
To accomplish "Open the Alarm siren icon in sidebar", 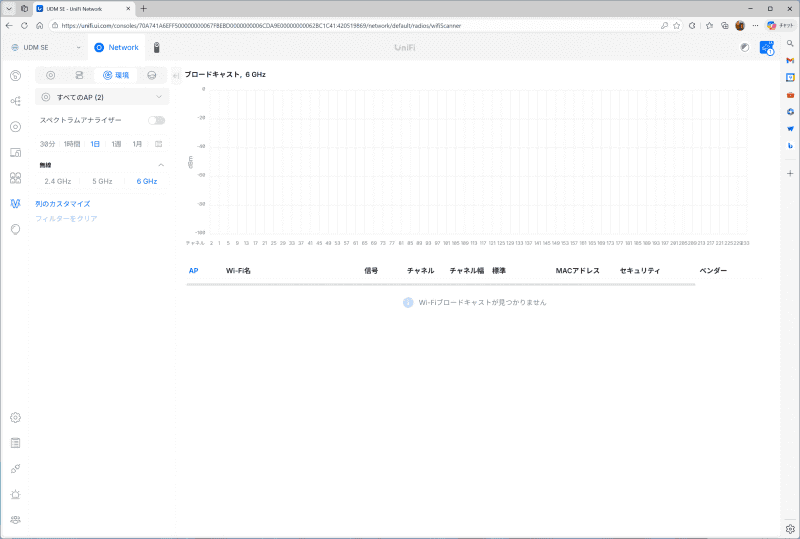I will pyautogui.click(x=15, y=494).
